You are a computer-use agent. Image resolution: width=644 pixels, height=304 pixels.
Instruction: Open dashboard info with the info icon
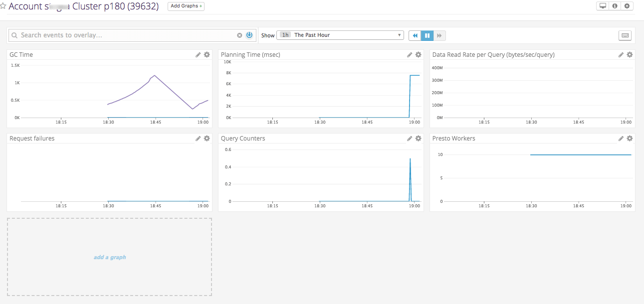(615, 6)
